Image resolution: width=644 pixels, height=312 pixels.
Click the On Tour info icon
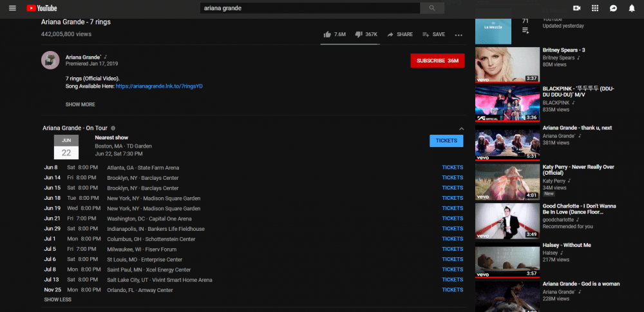pyautogui.click(x=113, y=128)
